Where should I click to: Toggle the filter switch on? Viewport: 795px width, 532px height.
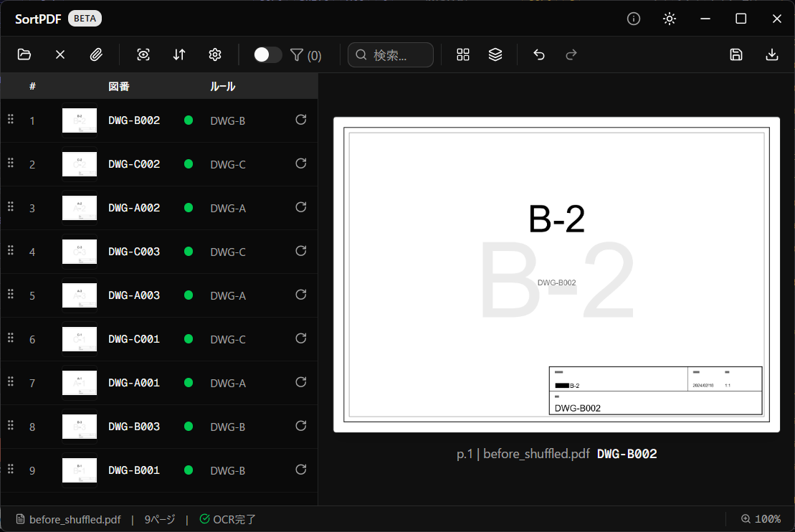267,54
